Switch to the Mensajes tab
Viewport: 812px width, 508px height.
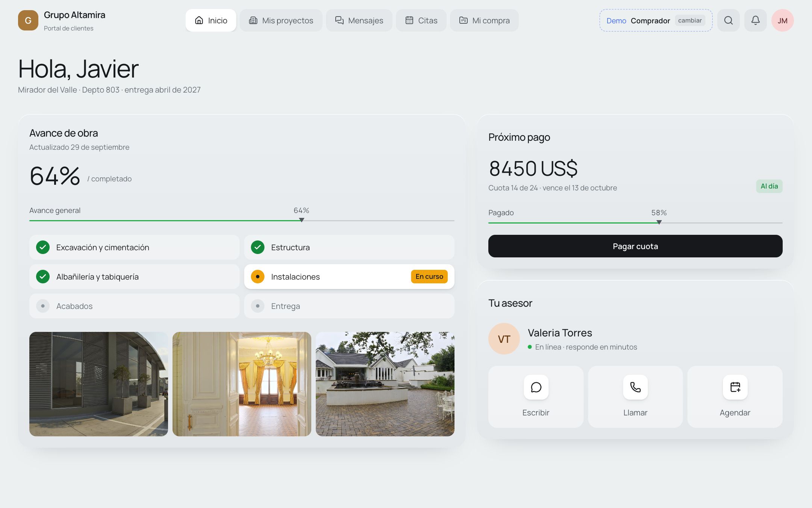359,20
